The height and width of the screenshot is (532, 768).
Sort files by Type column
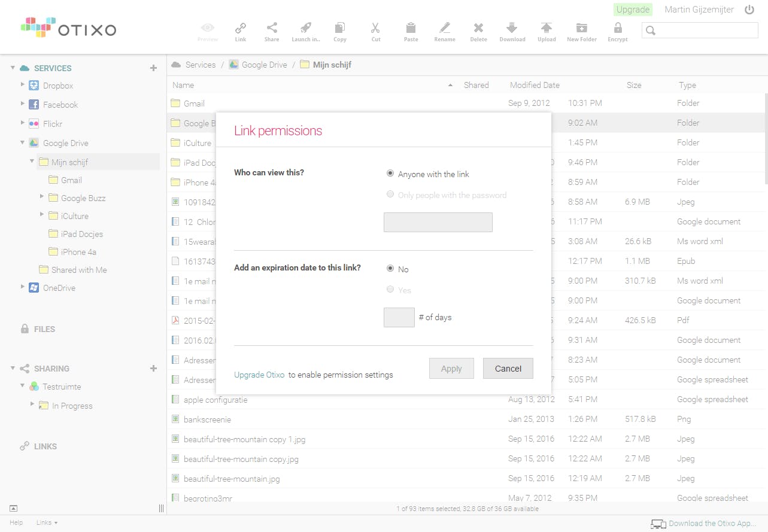[687, 86]
